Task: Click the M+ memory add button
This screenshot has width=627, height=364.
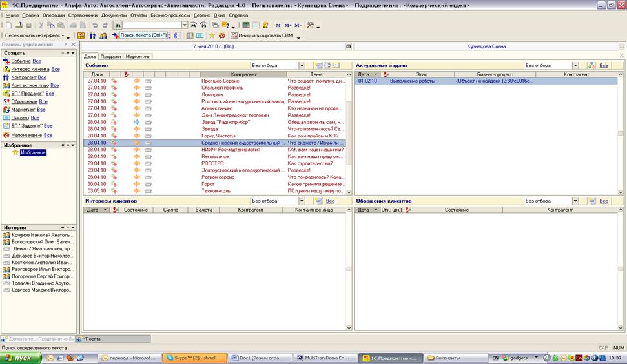Action: (x=287, y=25)
